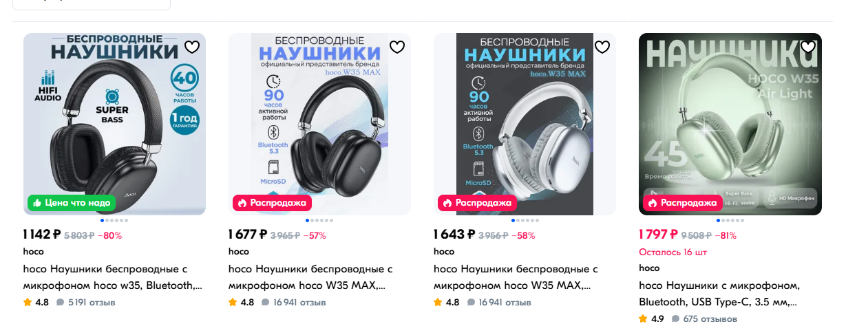Open the black hoco w35 product image
Viewport: 868px width, 335px height.
(x=114, y=124)
